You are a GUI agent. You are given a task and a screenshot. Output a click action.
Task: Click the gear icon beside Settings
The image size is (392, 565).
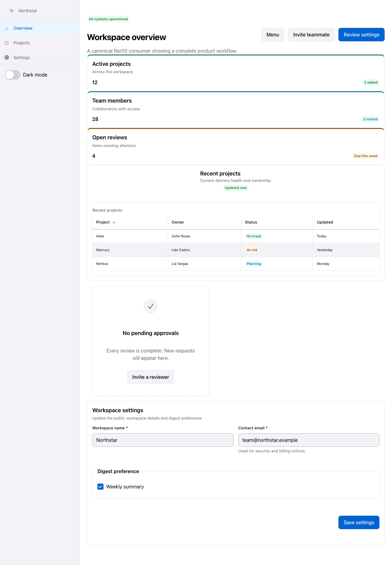[7, 58]
